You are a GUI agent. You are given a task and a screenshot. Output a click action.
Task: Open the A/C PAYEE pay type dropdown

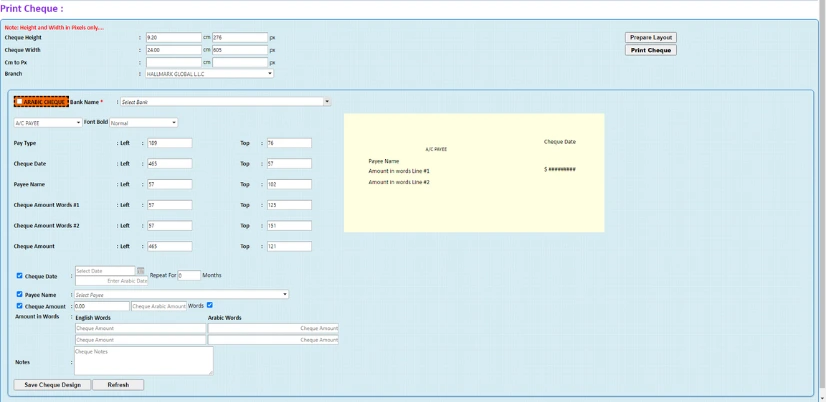(47, 123)
